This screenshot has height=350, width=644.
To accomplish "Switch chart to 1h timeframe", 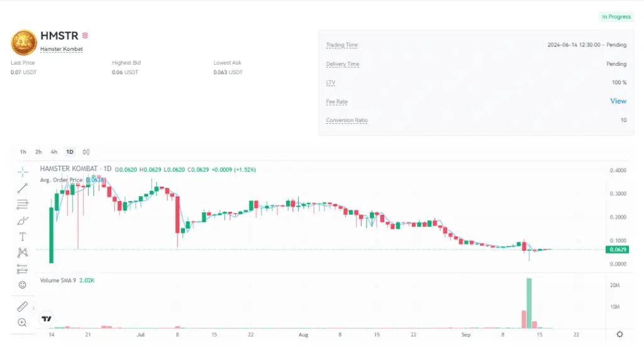I will 23,152.
